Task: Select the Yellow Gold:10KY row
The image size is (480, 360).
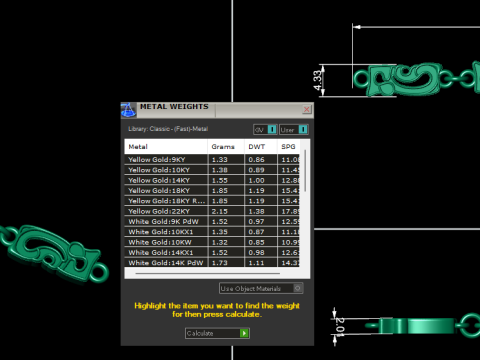Action: pyautogui.click(x=212, y=170)
